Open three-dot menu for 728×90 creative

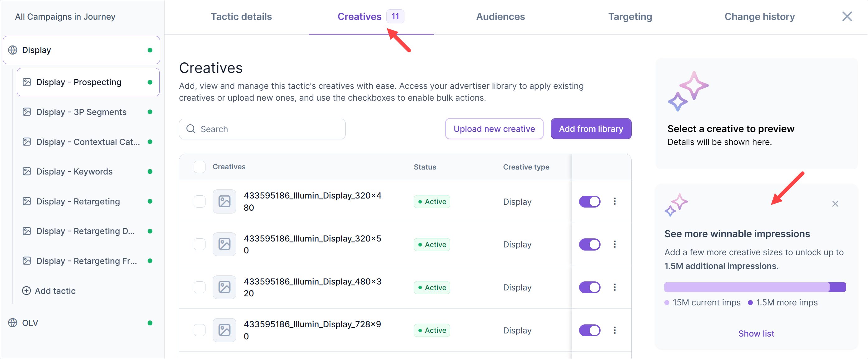(x=615, y=330)
